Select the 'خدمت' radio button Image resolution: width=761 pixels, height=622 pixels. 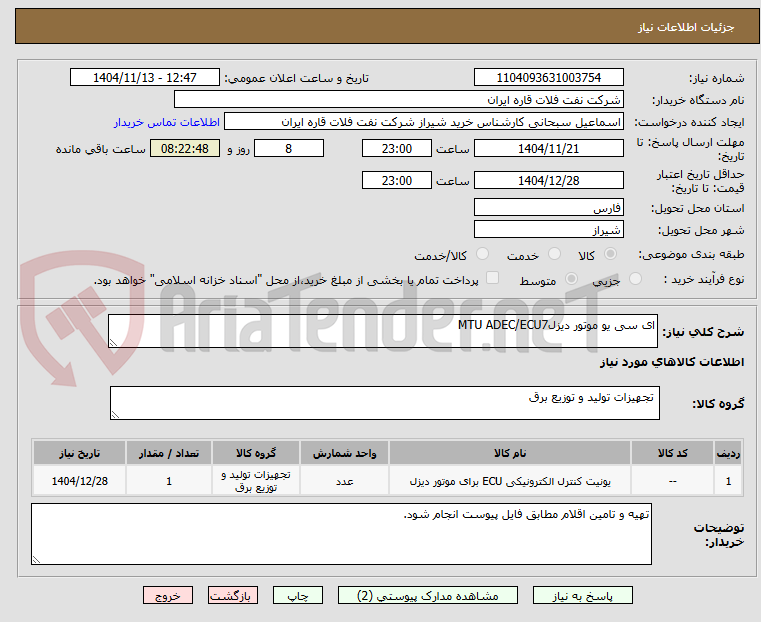coord(554,254)
